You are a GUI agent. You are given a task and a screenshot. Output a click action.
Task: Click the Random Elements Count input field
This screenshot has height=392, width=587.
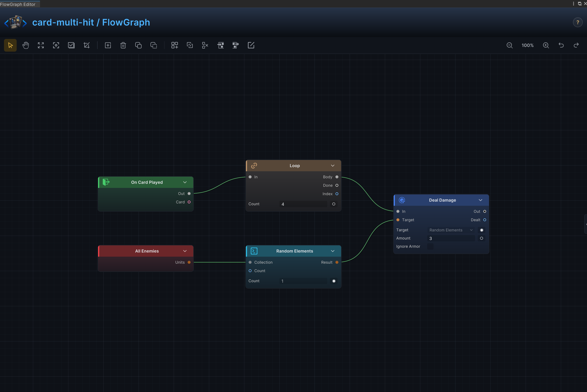pos(303,281)
